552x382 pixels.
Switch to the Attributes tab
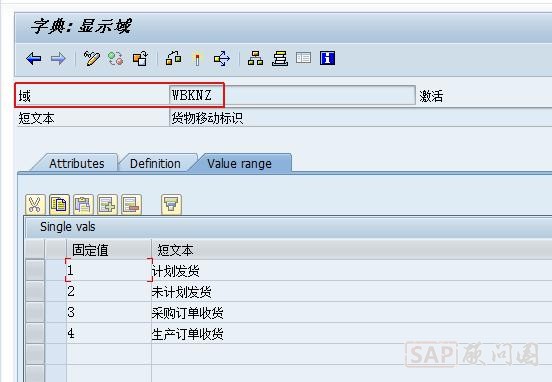coord(76,163)
